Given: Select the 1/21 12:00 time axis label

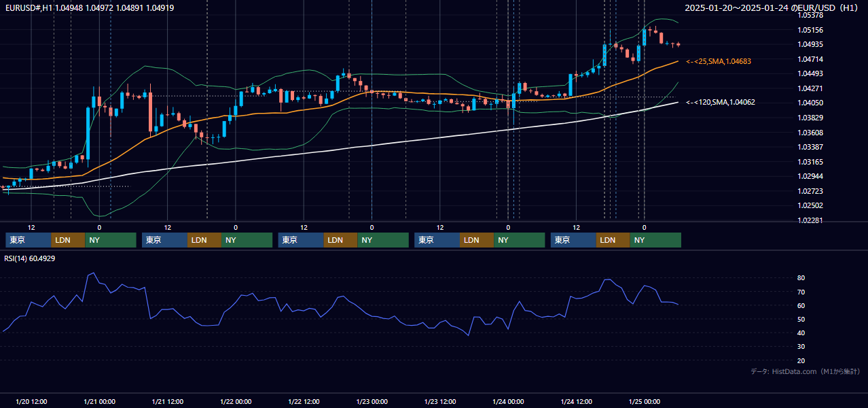Looking at the screenshot, I should 168,402.
